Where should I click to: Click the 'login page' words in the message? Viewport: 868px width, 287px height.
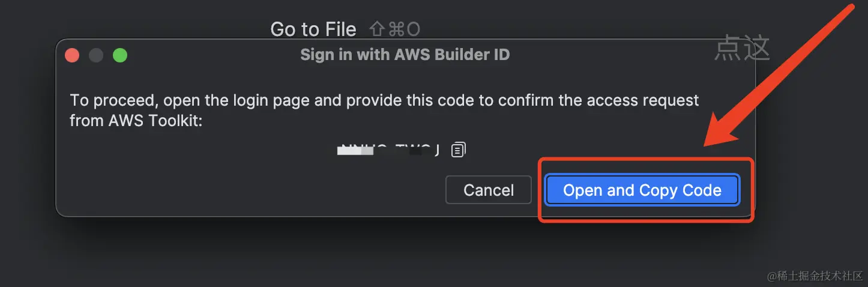click(283, 100)
